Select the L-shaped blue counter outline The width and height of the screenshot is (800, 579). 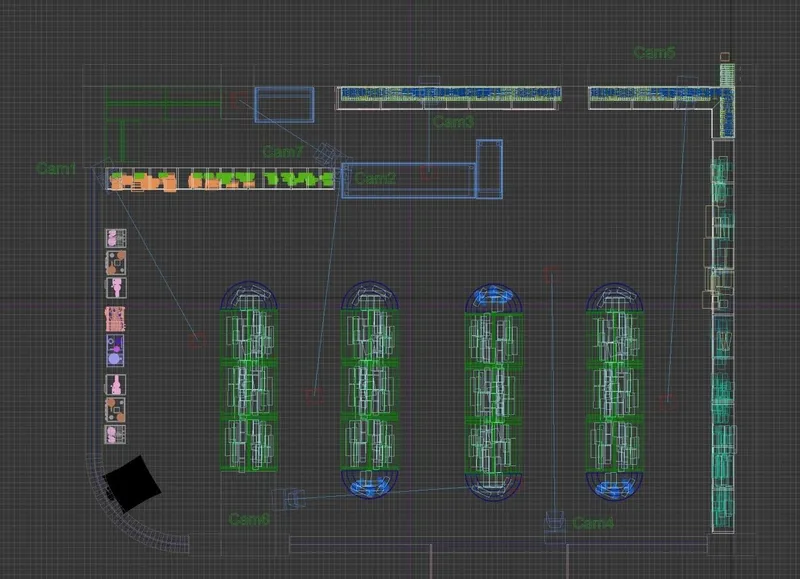click(422, 169)
